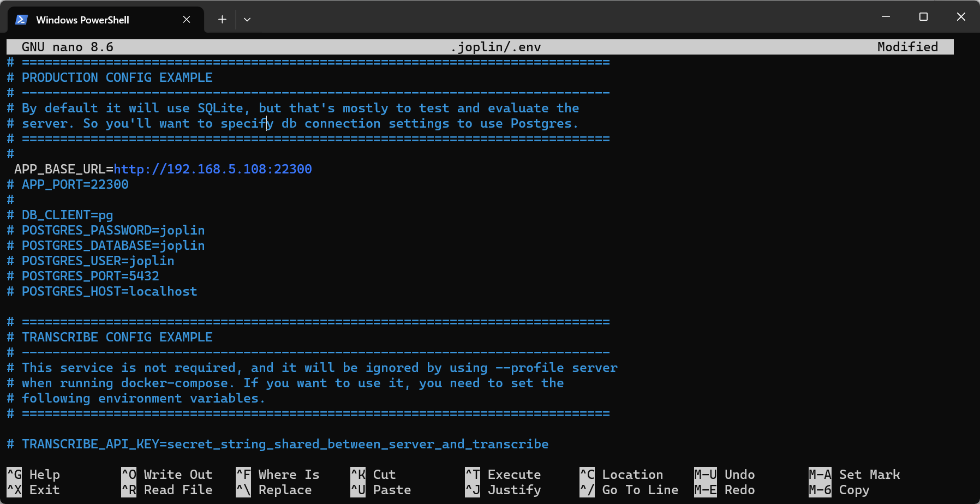Open the terminal profiles dropdown
The width and height of the screenshot is (980, 504).
coord(247,20)
